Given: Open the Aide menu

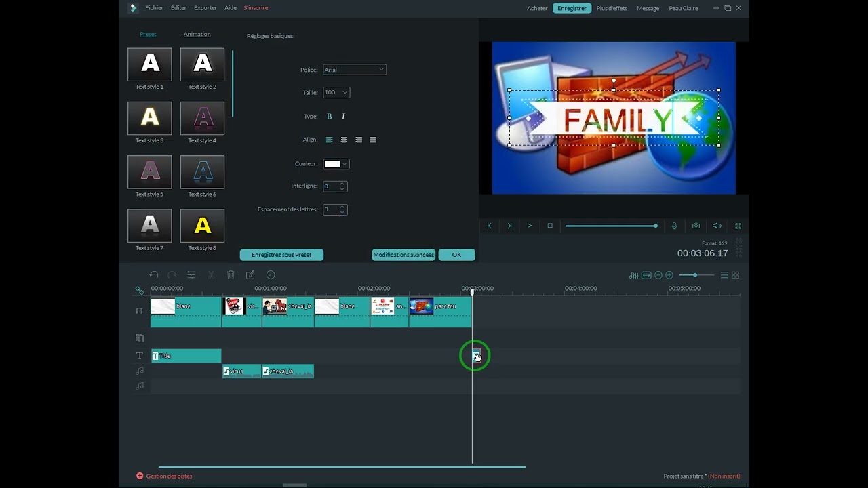Looking at the screenshot, I should [231, 8].
